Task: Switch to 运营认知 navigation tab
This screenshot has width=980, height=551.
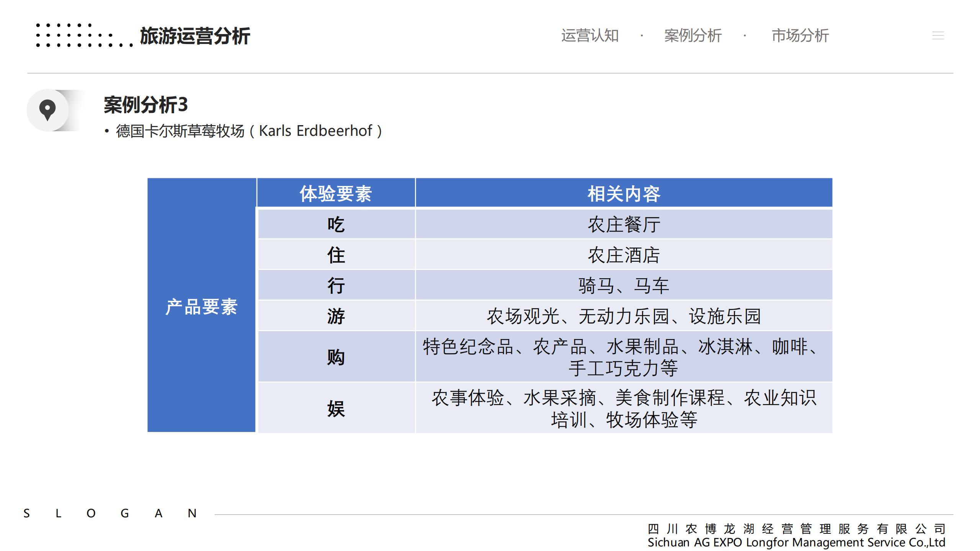Action: 590,36
